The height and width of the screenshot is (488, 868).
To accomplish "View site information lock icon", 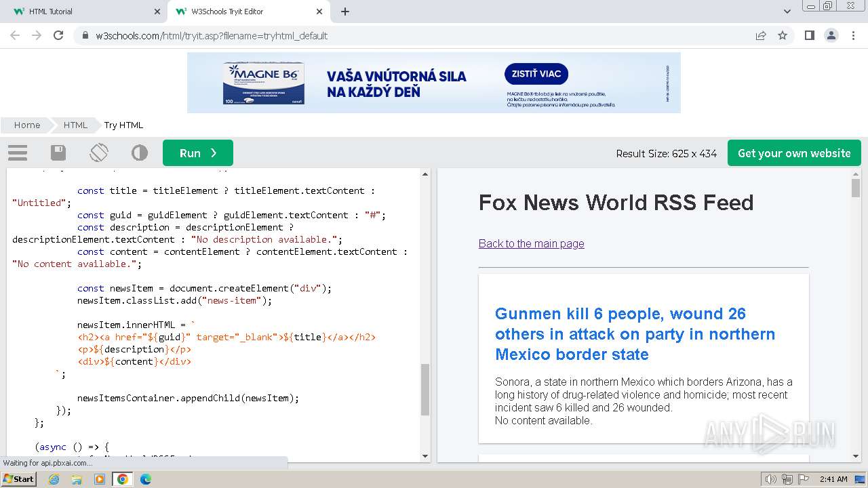I will (85, 35).
